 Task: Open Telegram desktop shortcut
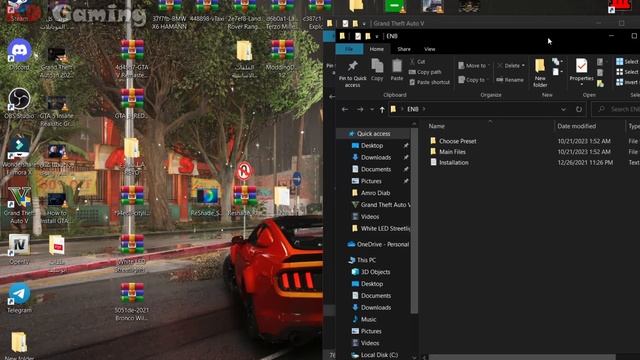[19, 298]
